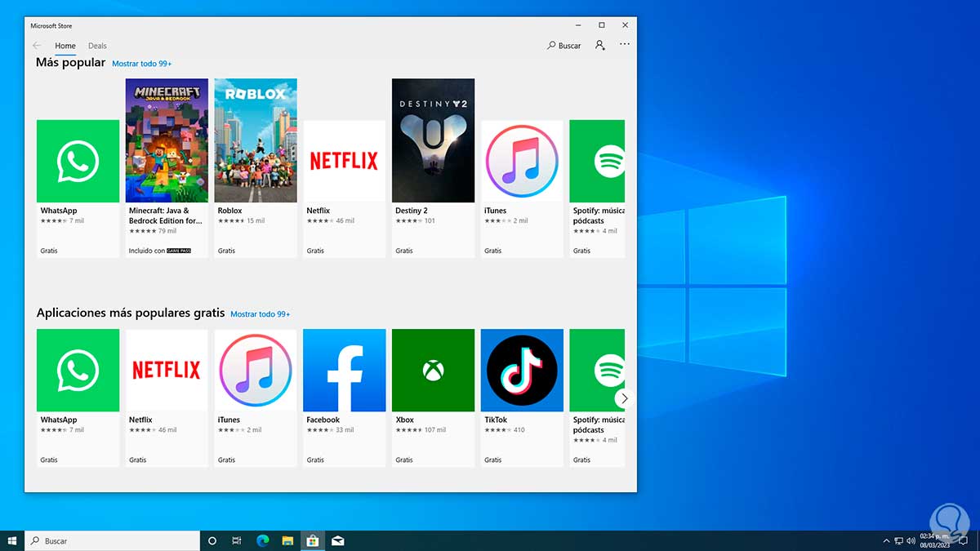Screen dimensions: 980x551
Task: Open WhatsApp tile in Más popular row
Action: tap(78, 189)
